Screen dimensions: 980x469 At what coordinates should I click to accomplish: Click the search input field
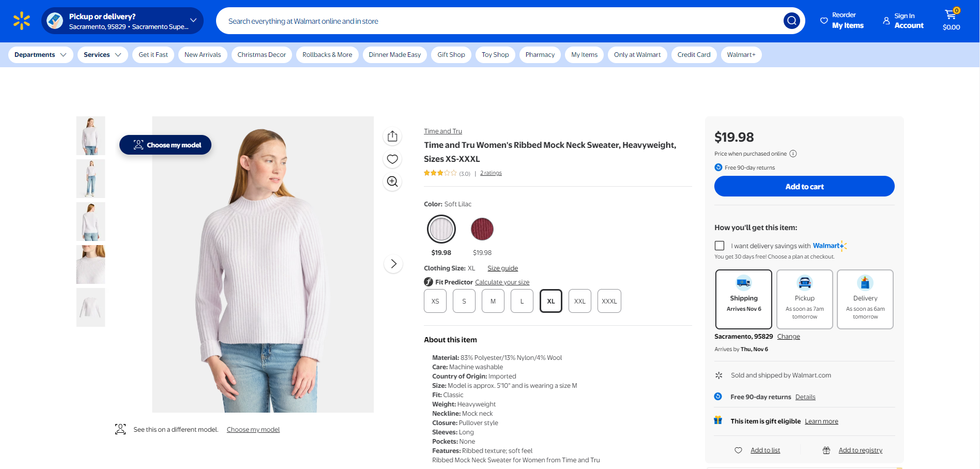496,21
